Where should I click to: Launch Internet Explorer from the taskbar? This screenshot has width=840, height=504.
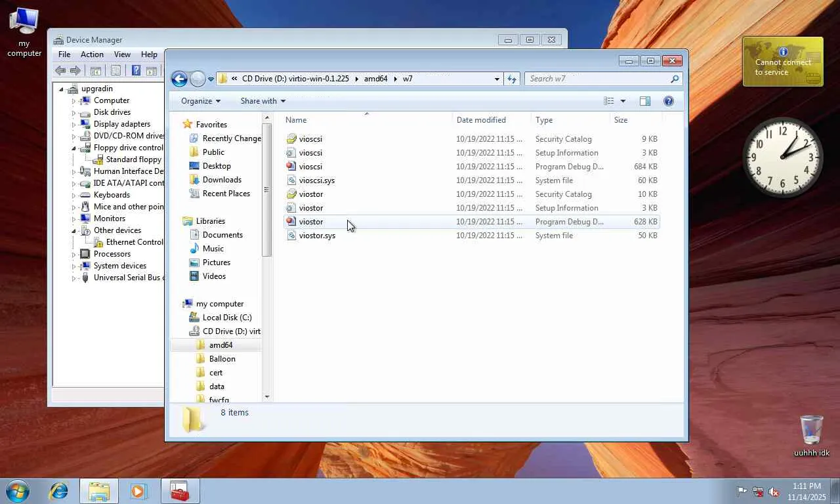pyautogui.click(x=59, y=491)
